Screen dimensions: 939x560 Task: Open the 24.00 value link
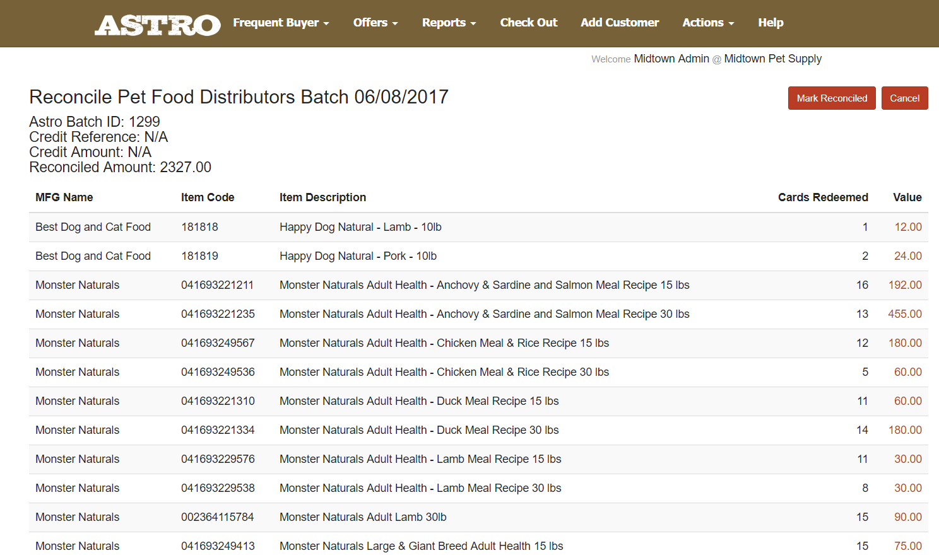click(908, 256)
